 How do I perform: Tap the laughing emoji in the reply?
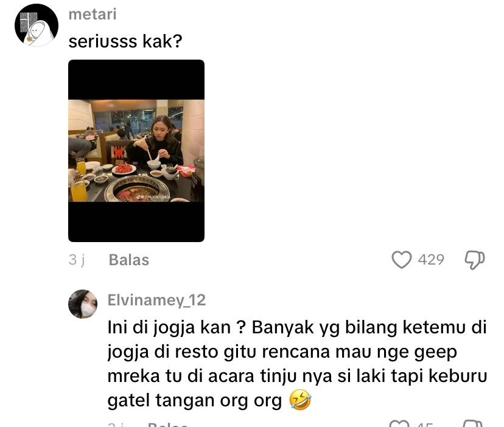click(300, 400)
